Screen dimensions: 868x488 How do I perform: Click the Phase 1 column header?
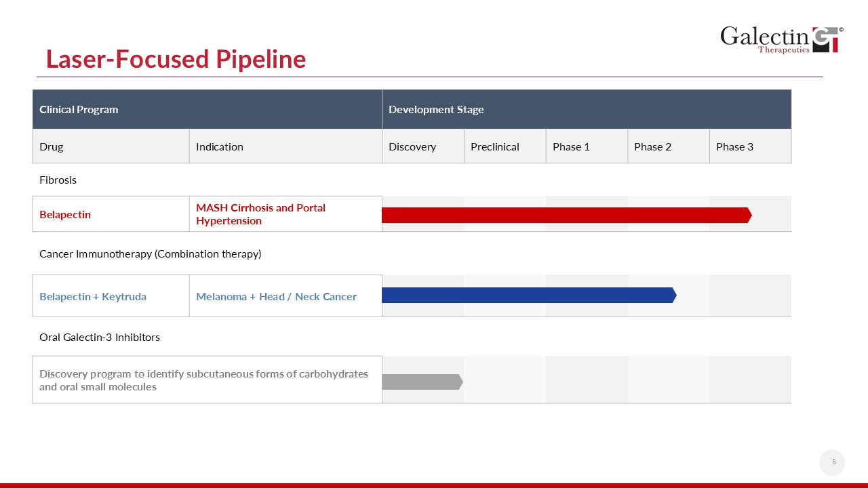point(571,146)
